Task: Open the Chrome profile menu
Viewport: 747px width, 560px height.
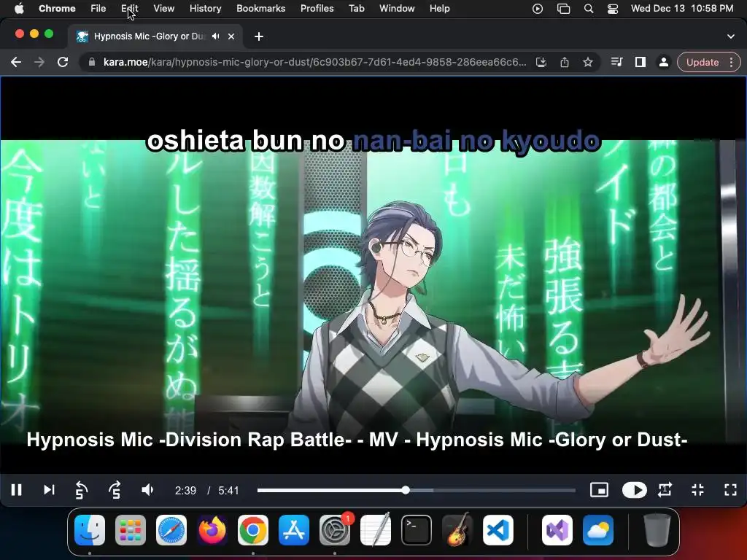Action: click(x=663, y=63)
